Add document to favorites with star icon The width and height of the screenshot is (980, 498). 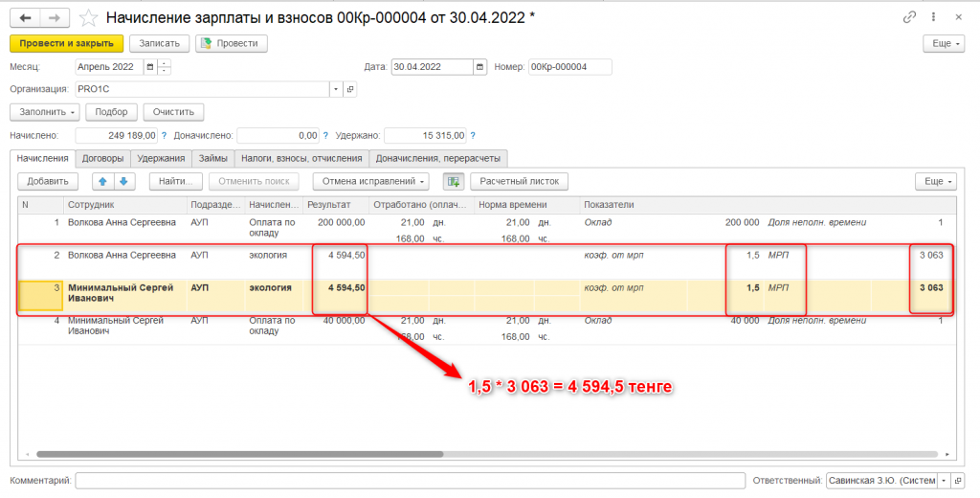(x=88, y=17)
